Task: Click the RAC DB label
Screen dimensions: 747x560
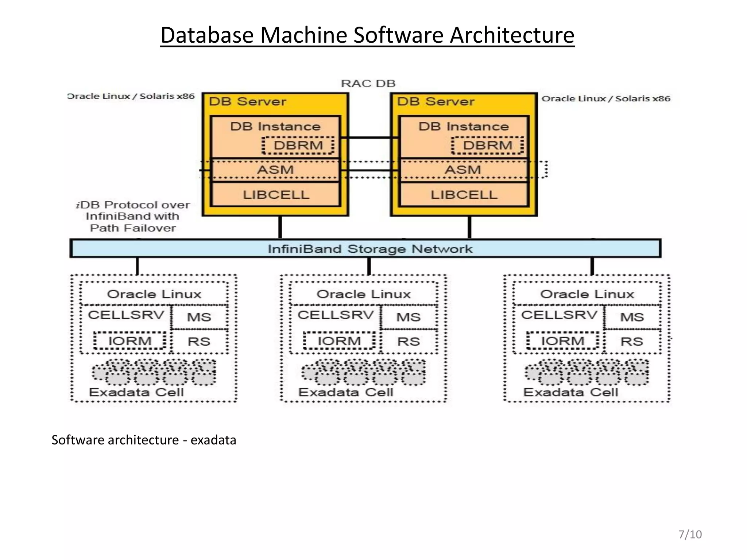Action: (368, 83)
